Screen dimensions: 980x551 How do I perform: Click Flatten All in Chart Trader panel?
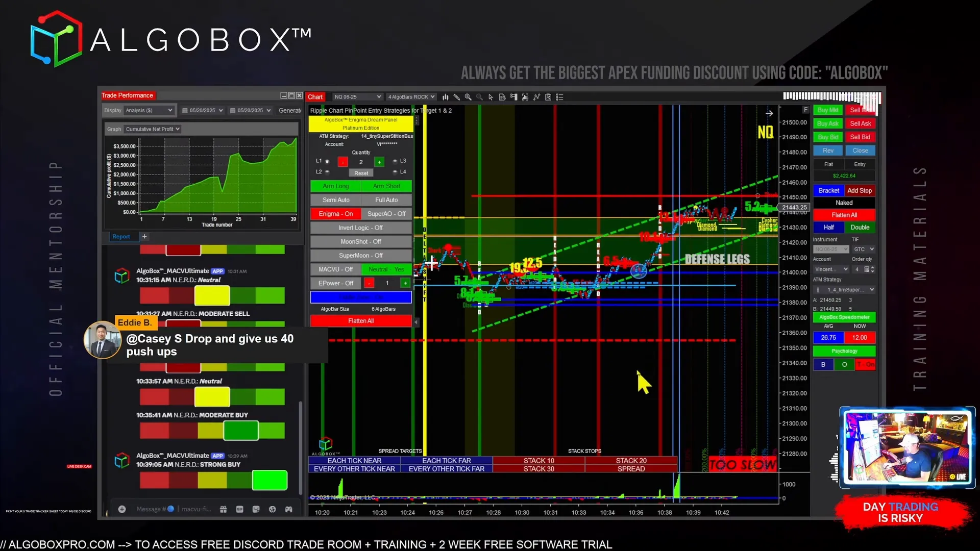click(844, 215)
